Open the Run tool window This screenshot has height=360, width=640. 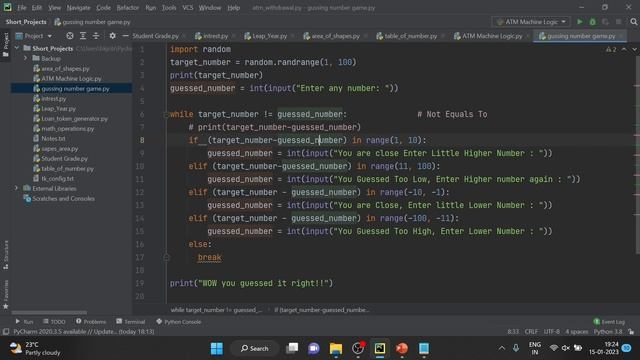pos(24,322)
